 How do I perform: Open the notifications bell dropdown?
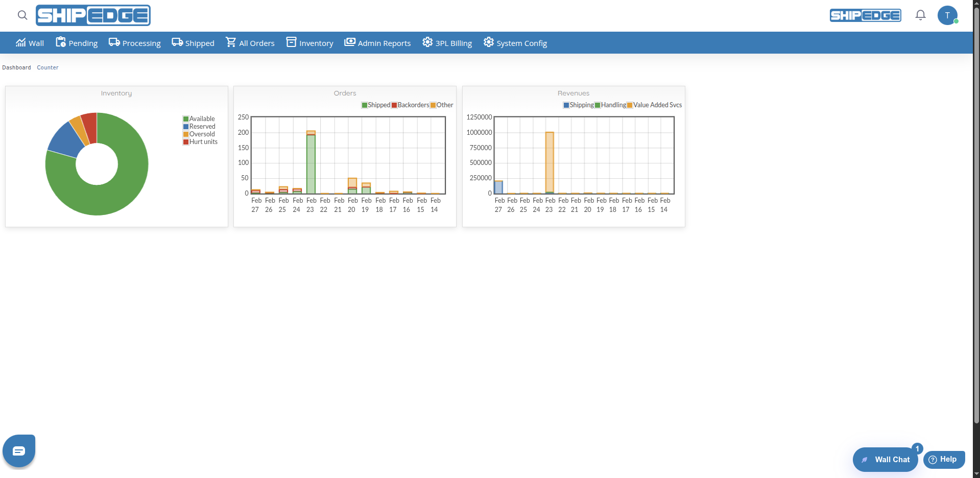pos(920,15)
